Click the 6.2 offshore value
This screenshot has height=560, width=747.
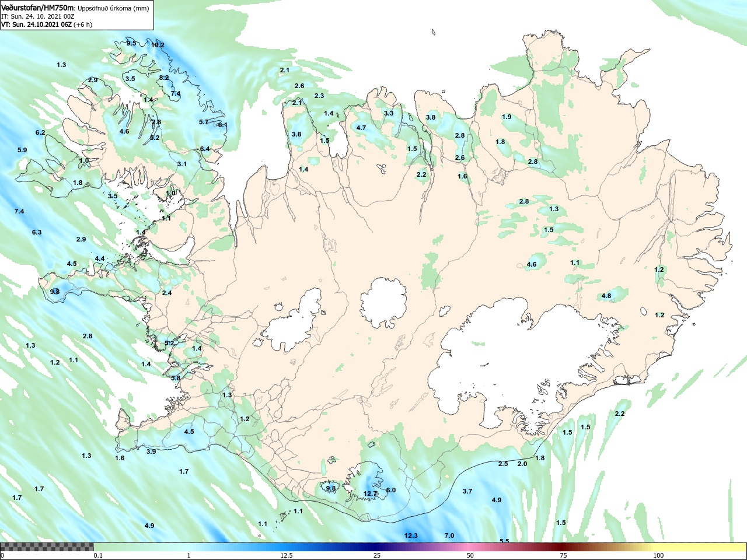40,132
